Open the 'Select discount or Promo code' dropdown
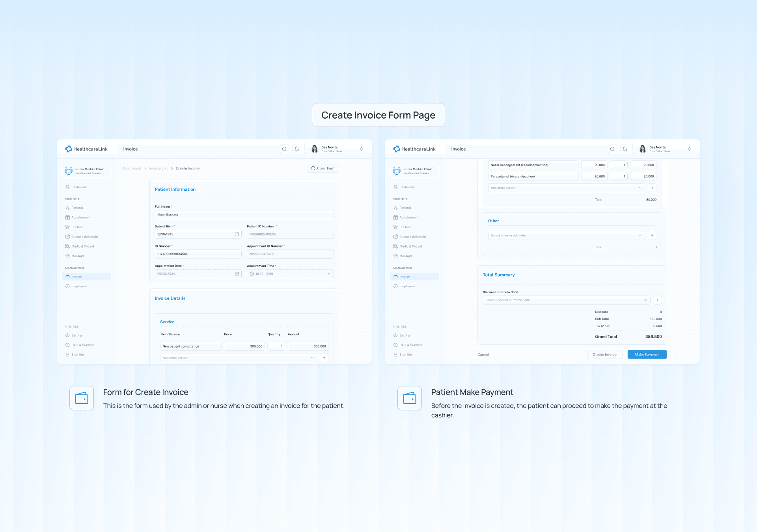 (x=566, y=300)
